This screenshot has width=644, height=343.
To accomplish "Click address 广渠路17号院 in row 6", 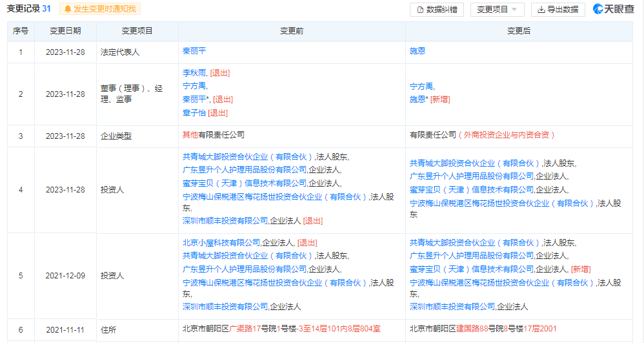I will click(253, 329).
